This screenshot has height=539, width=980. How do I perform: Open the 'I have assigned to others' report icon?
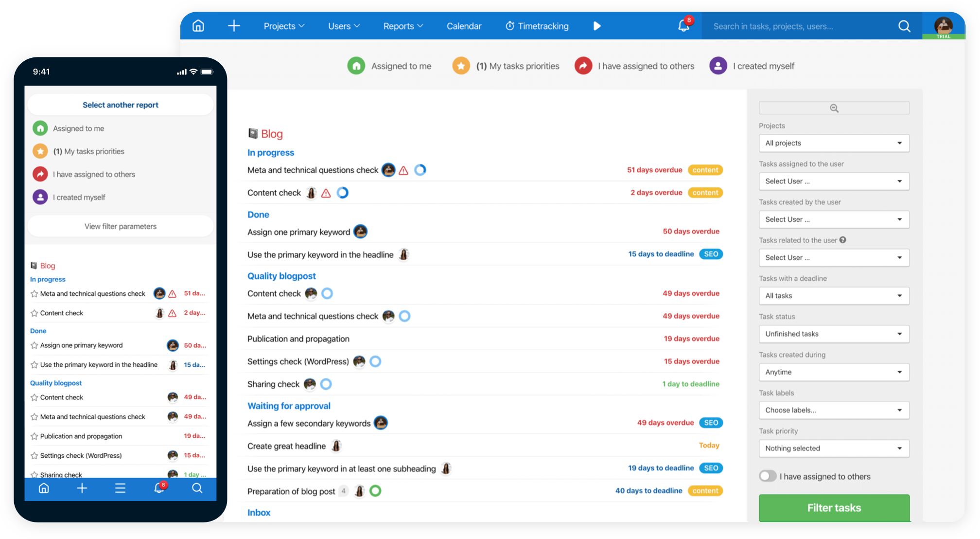click(x=583, y=66)
